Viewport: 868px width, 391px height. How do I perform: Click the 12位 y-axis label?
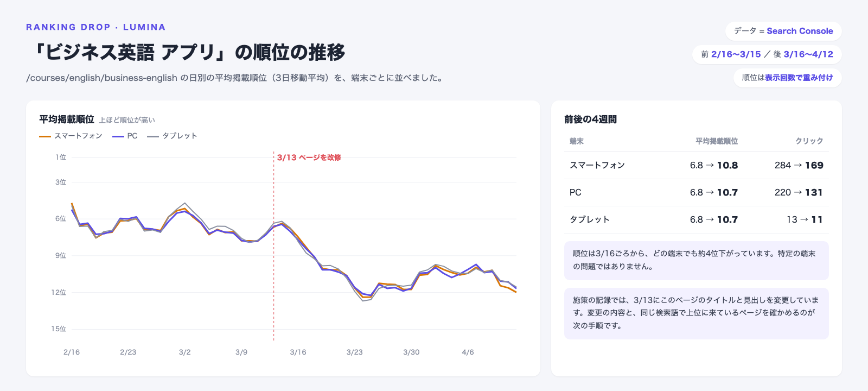[59, 292]
